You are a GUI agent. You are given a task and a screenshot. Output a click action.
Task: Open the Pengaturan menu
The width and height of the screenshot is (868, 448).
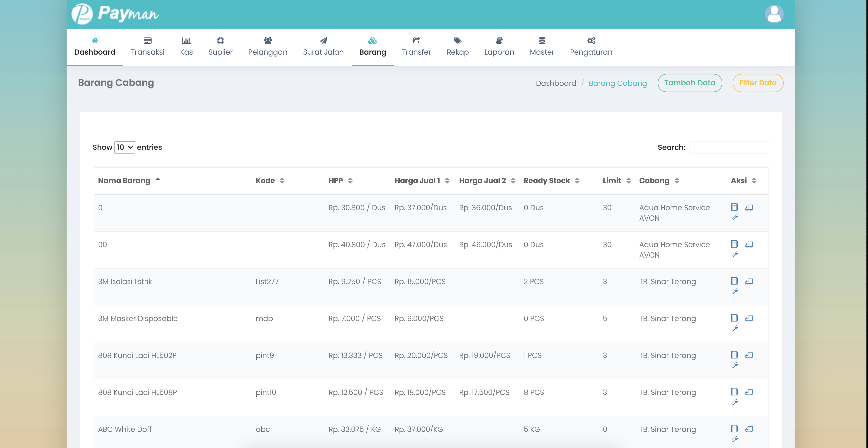[591, 47]
